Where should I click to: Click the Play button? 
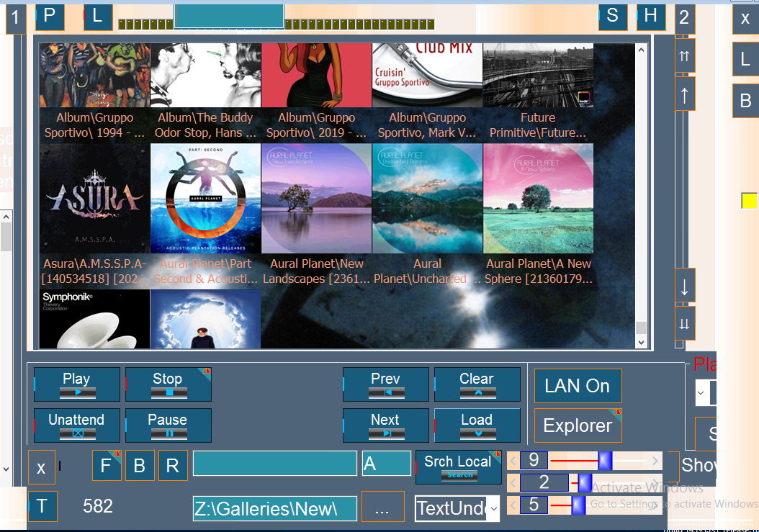pyautogui.click(x=77, y=384)
